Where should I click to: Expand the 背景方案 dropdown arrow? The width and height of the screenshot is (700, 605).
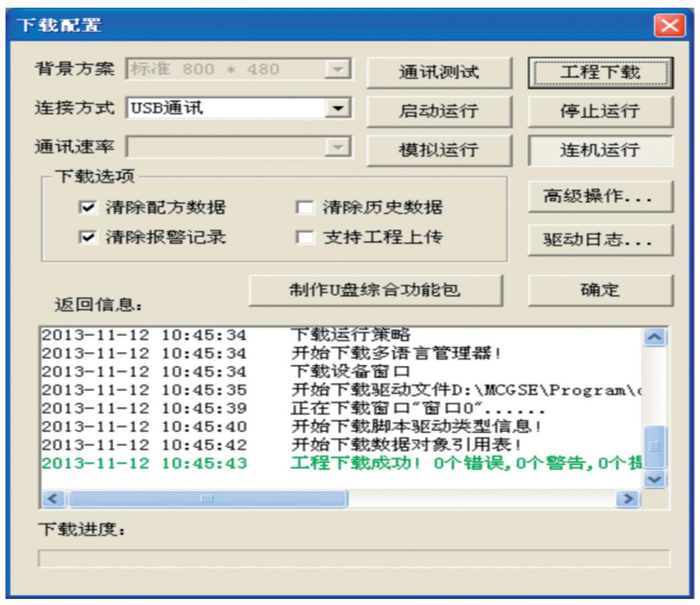[x=337, y=69]
